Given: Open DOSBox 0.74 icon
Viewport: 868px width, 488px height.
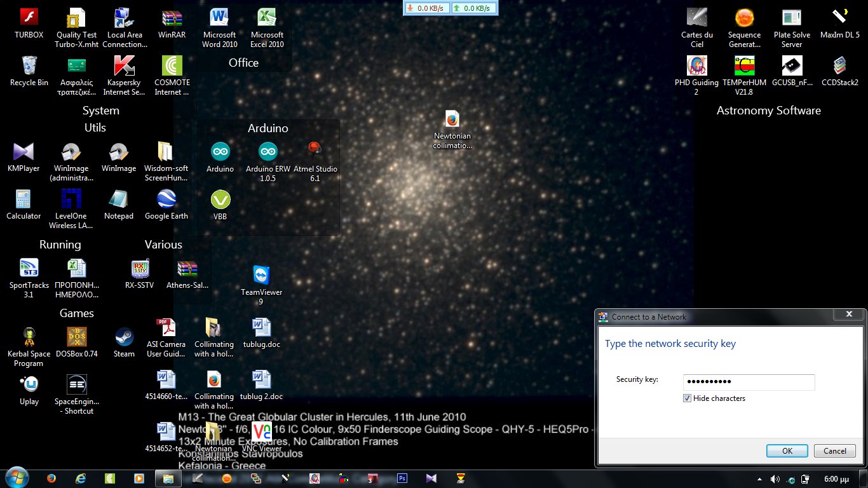Looking at the screenshot, I should (77, 343).
